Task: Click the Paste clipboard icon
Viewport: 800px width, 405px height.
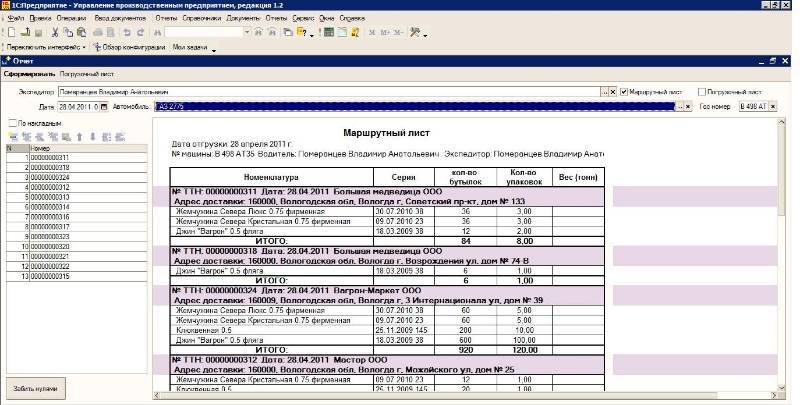Action: [x=83, y=33]
